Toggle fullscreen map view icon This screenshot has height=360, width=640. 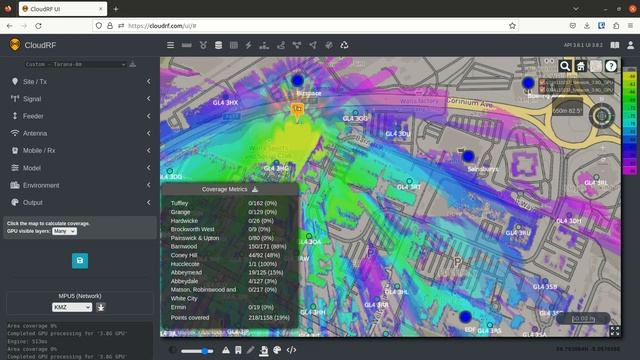(x=615, y=331)
